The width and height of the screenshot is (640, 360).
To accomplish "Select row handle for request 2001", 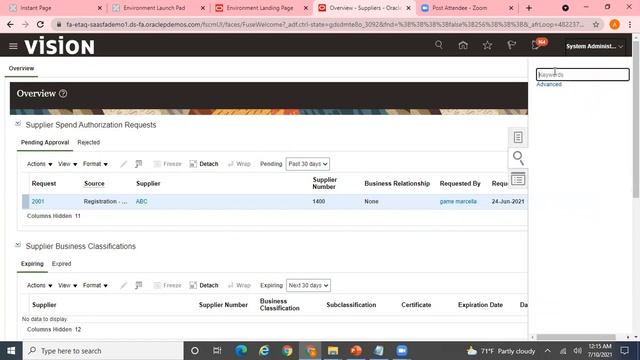I will 25,202.
